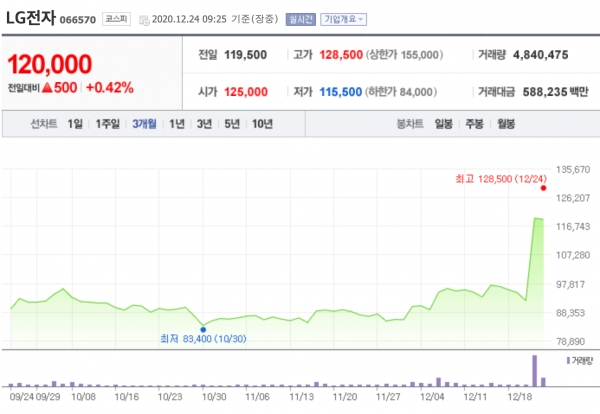The height and width of the screenshot is (414, 600).
Task: Click the 전일 value 119,500
Action: [246, 55]
